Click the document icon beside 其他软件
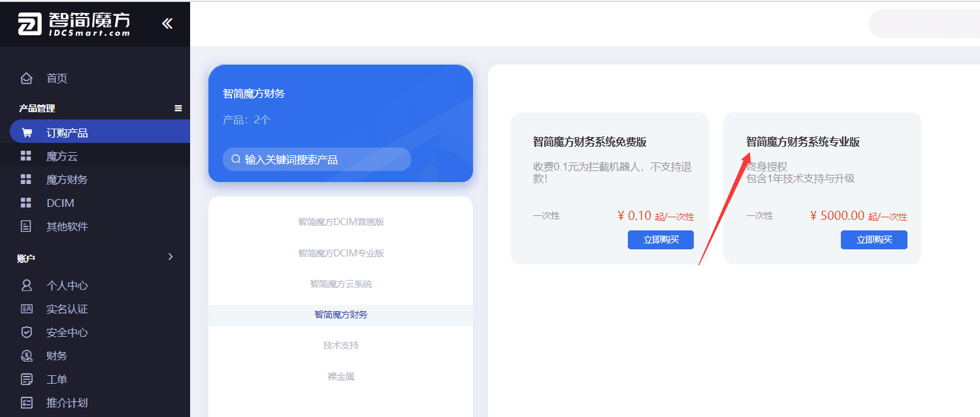Screen dimensions: 980x417 [26, 226]
